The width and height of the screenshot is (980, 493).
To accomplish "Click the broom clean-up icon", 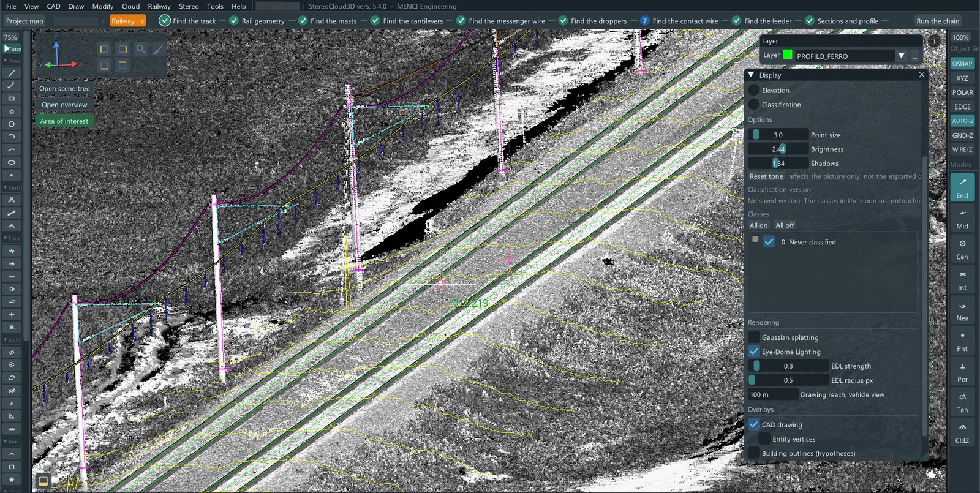I will pyautogui.click(x=158, y=49).
